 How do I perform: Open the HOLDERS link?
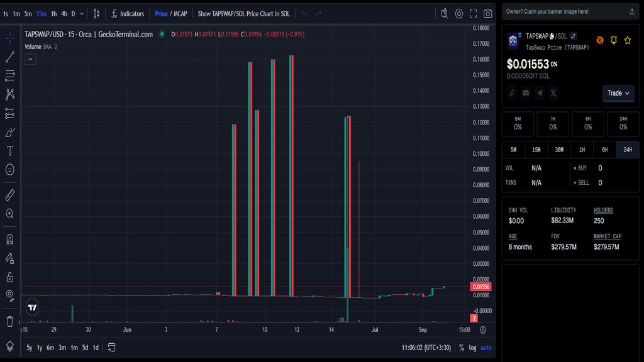click(603, 210)
